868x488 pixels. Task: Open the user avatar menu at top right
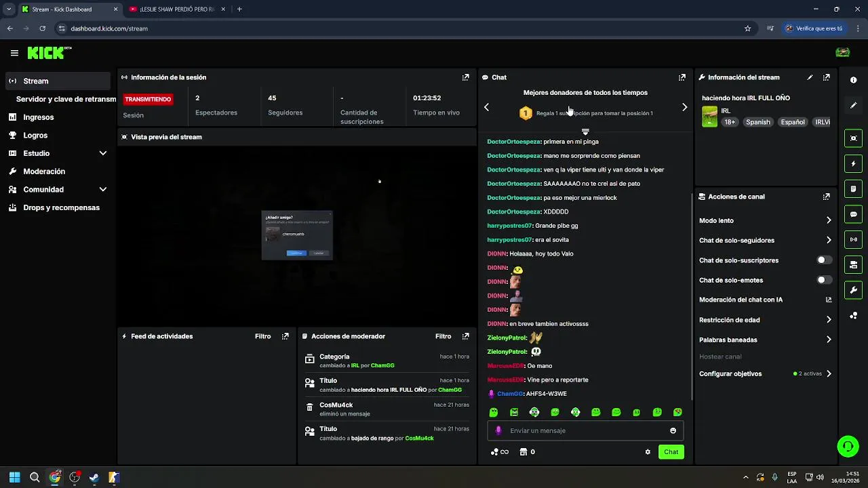click(x=842, y=52)
